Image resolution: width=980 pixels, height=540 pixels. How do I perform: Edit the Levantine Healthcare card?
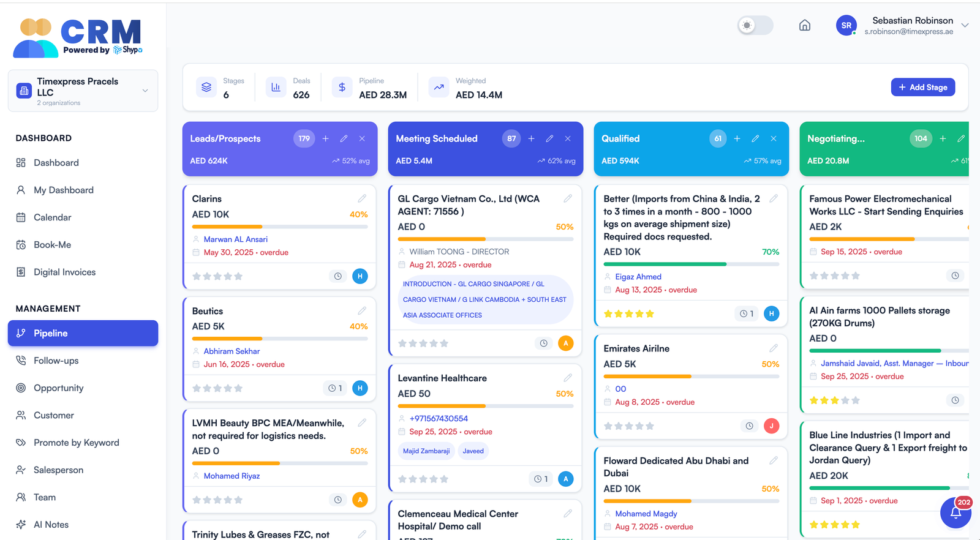pos(568,378)
